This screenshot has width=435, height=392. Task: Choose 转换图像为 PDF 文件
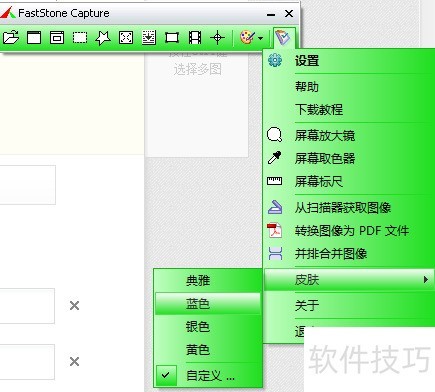[x=349, y=231]
